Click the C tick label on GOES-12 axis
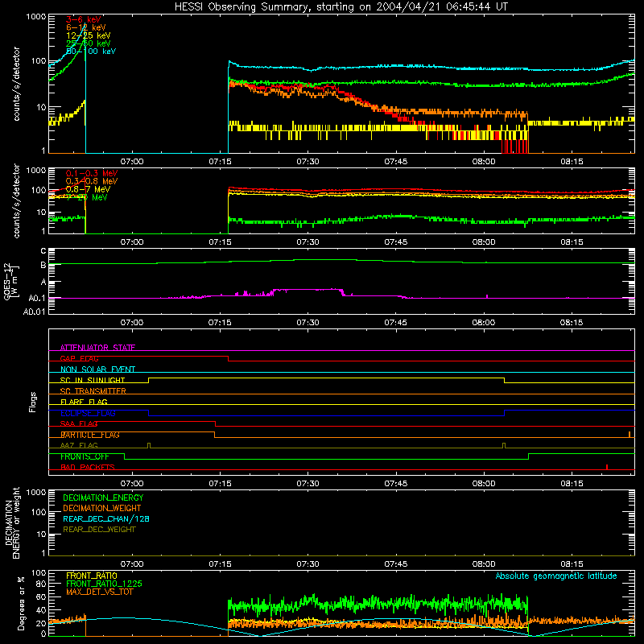Viewport: 644px width, 644px height. point(43,250)
